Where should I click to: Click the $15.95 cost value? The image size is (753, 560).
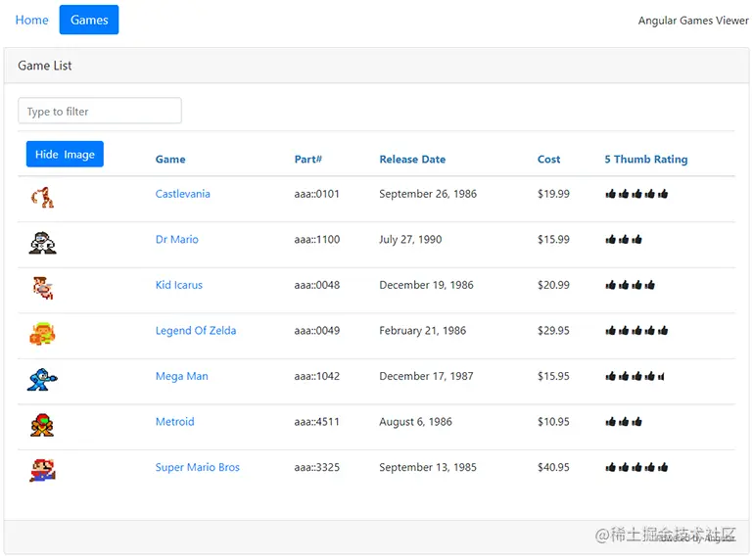click(553, 376)
